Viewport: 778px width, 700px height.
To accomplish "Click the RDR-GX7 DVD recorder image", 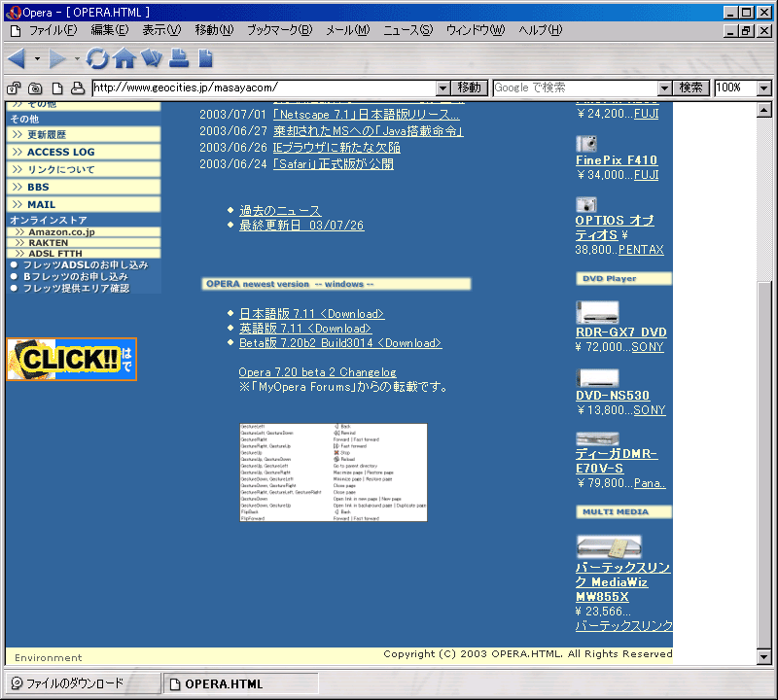I will coord(597,312).
